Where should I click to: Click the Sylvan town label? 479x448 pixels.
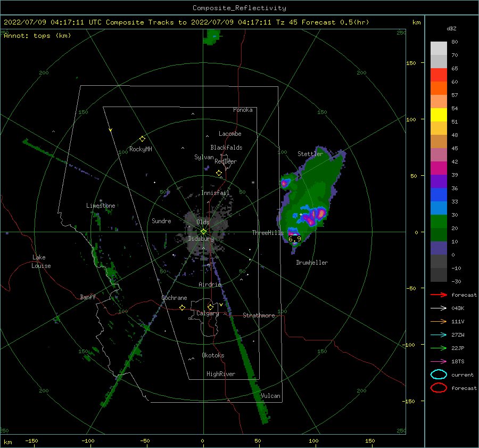click(204, 157)
